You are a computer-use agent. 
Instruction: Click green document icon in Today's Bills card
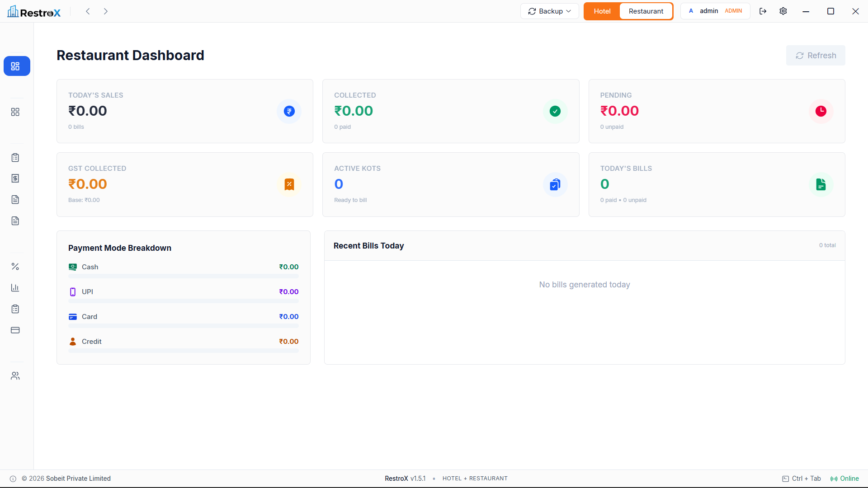821,184
